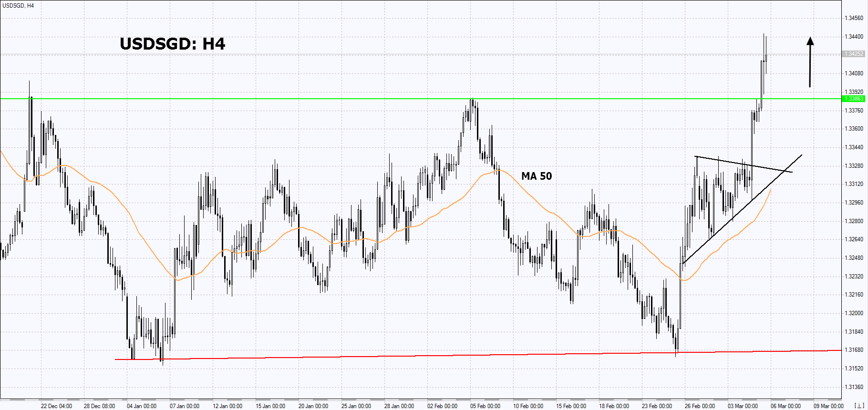Image resolution: width=868 pixels, height=410 pixels.
Task: Click the black upward arrow on chart
Action: tap(810, 62)
